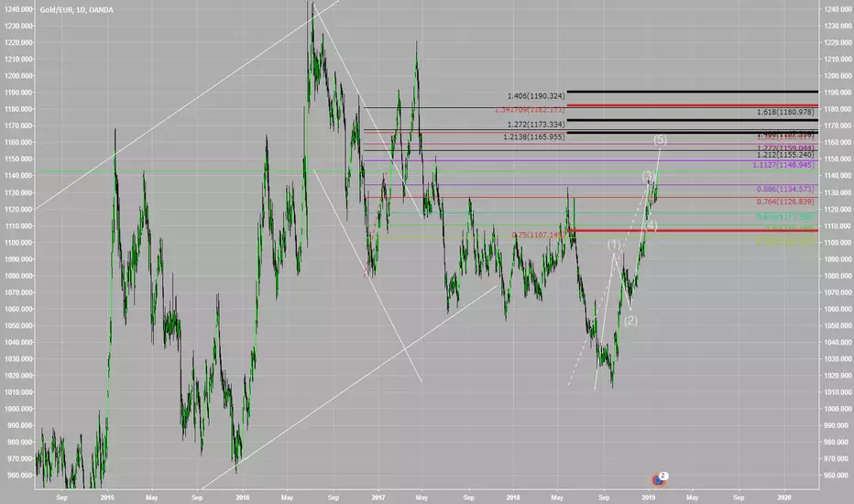This screenshot has width=854, height=504.
Task: Click 1200.000 on the left price scale
Action: [18, 76]
